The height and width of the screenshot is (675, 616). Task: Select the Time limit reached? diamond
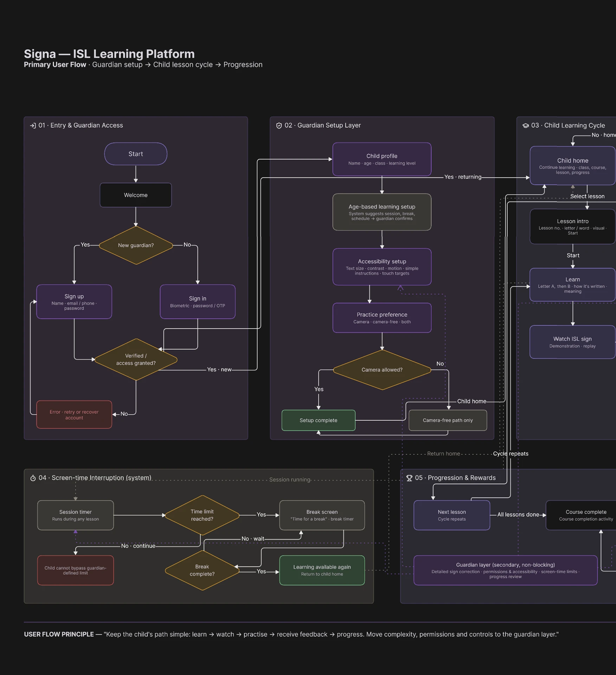coord(202,515)
